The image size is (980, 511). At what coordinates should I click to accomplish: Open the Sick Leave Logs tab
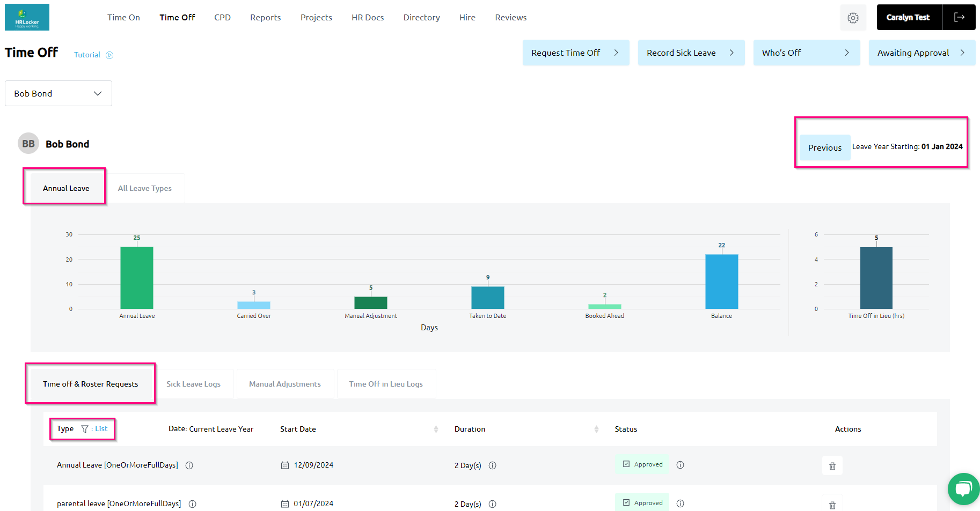(x=193, y=384)
